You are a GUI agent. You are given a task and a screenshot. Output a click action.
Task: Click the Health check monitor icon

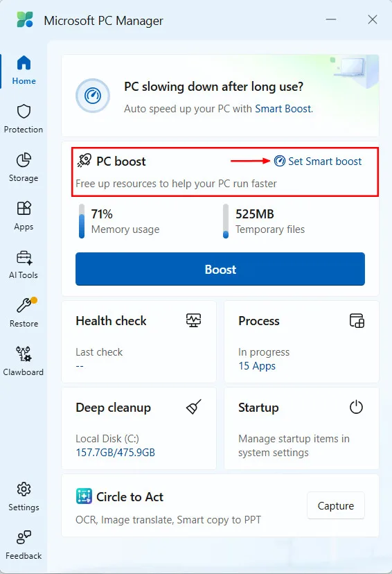193,321
